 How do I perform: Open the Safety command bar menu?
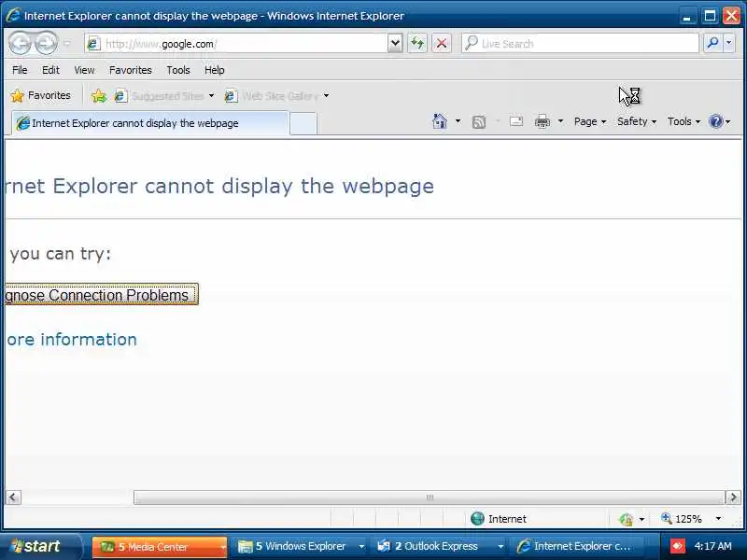tap(637, 121)
